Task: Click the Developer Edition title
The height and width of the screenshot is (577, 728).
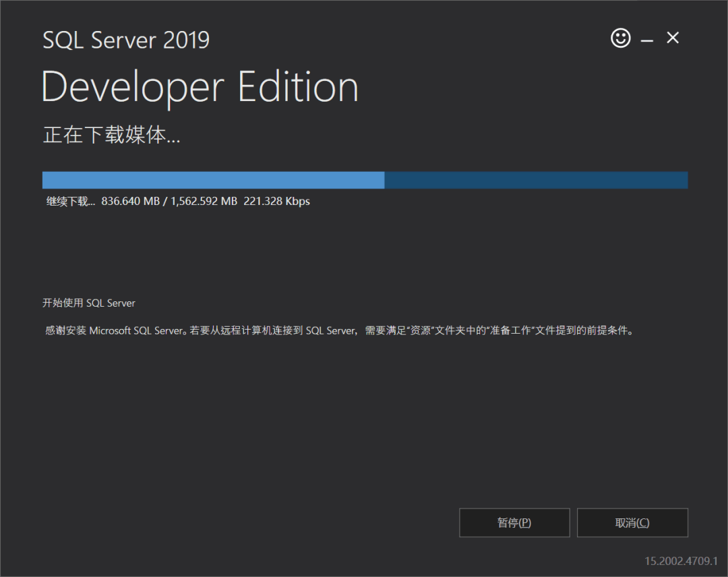Action: (200, 87)
